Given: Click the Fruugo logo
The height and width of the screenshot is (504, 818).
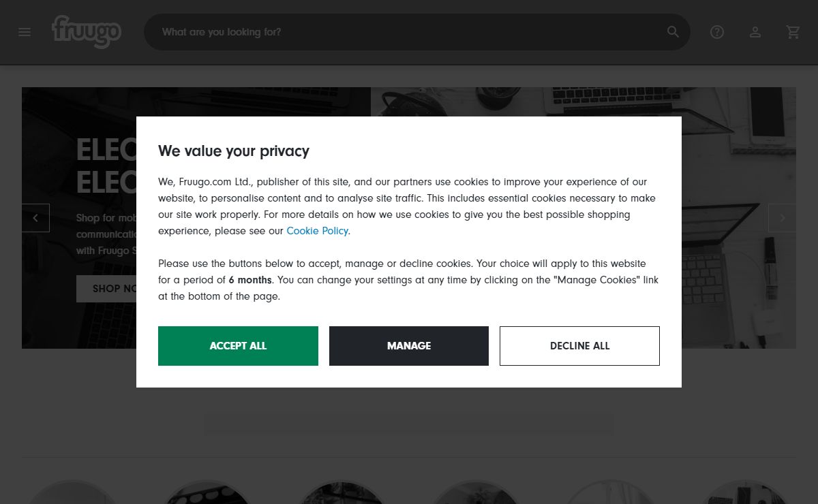Looking at the screenshot, I should pyautogui.click(x=87, y=32).
